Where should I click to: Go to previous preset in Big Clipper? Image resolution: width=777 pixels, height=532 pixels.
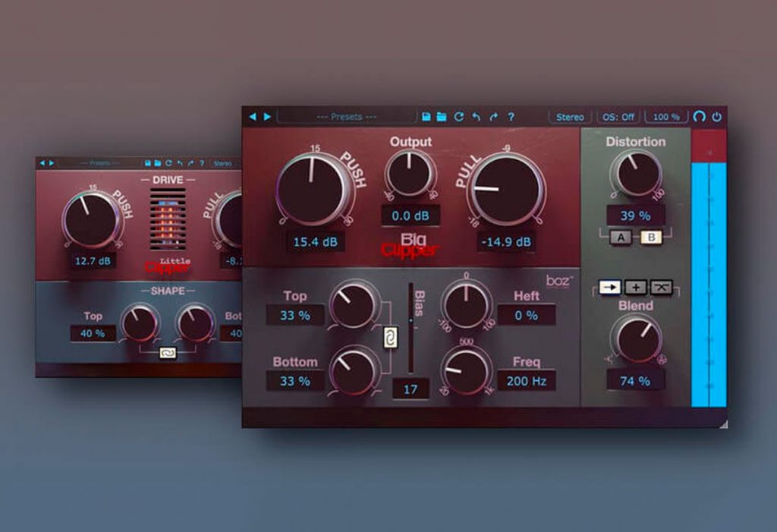pos(253,117)
